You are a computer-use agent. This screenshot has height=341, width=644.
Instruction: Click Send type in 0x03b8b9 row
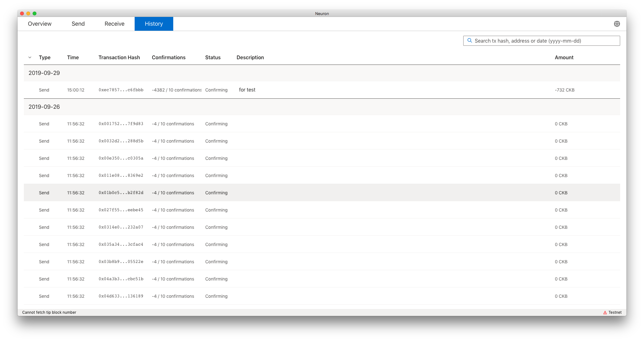click(x=44, y=262)
